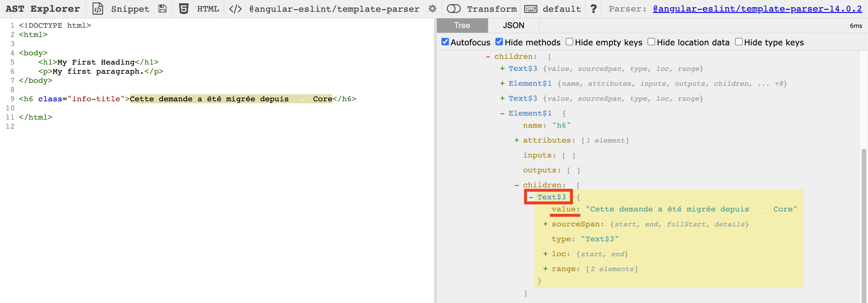Click the opening <body> tag
The height and width of the screenshot is (303, 868).
(x=33, y=53)
